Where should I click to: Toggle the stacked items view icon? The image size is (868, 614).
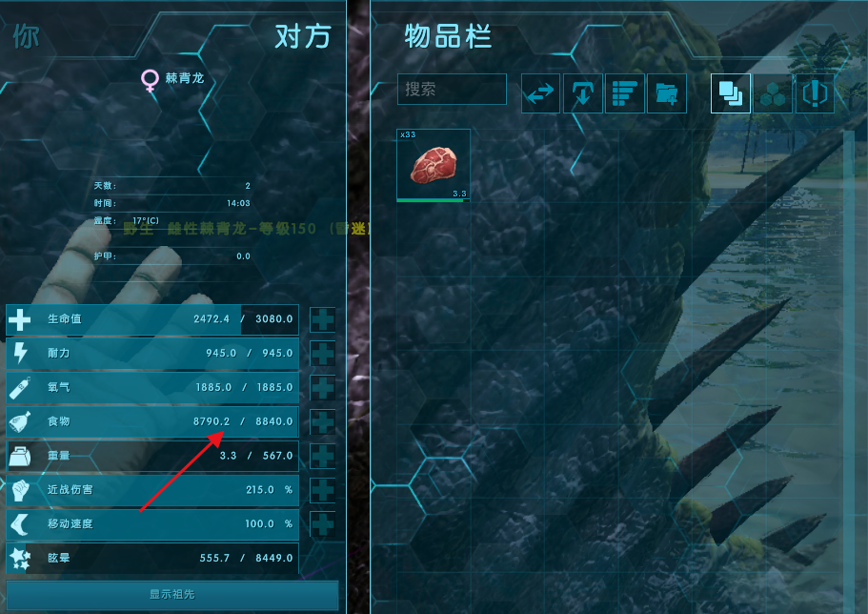(731, 93)
